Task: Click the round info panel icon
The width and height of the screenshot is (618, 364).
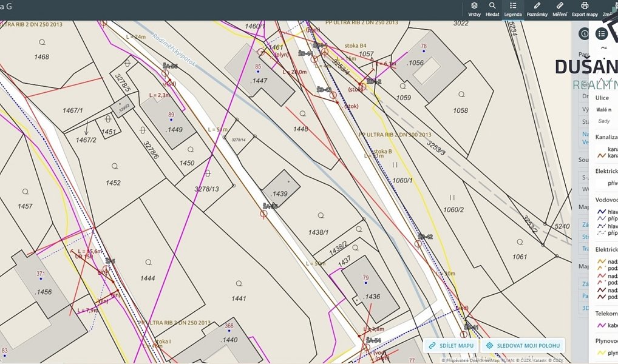Action: tap(584, 33)
